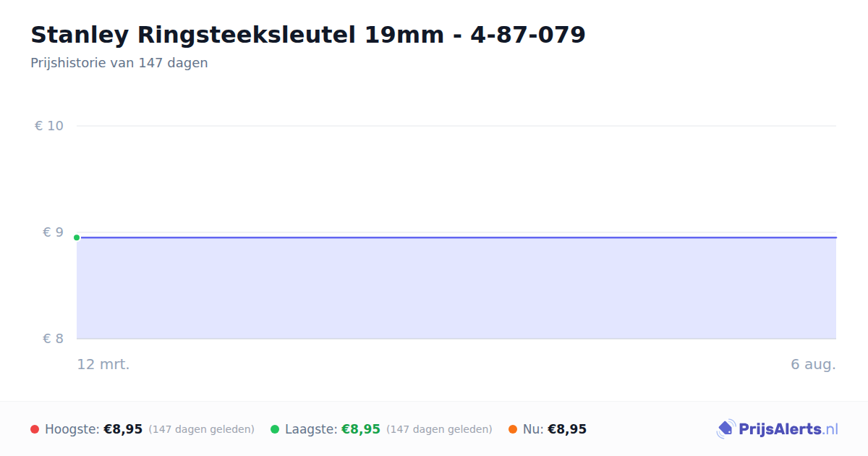
Task: Click the € 9 axis label
Action: click(x=53, y=232)
